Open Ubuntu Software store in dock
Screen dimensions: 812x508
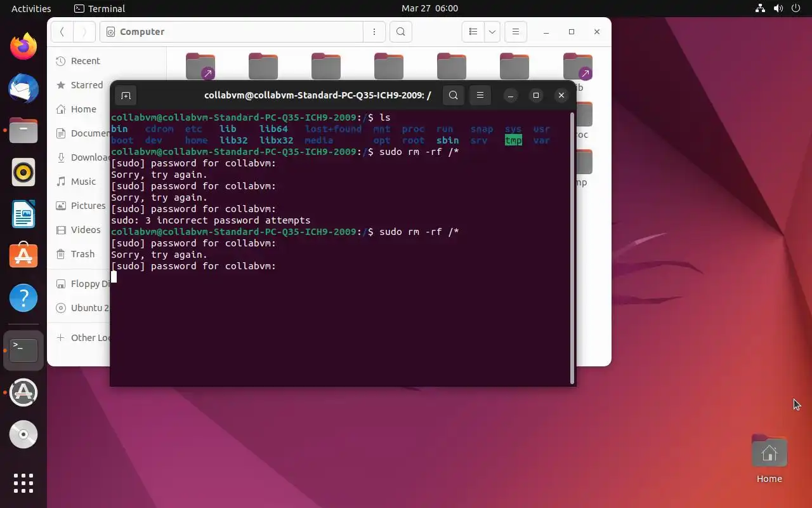(23, 256)
